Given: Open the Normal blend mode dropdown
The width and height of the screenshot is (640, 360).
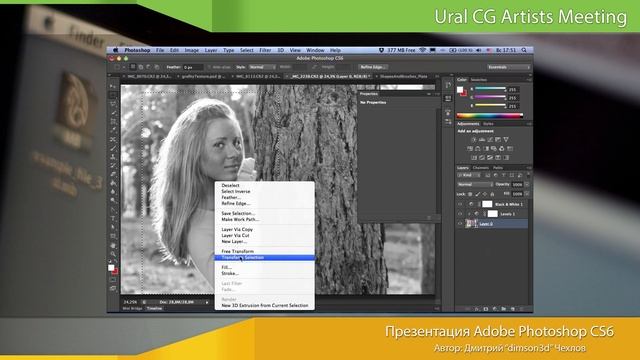Looking at the screenshot, I should coord(476,184).
